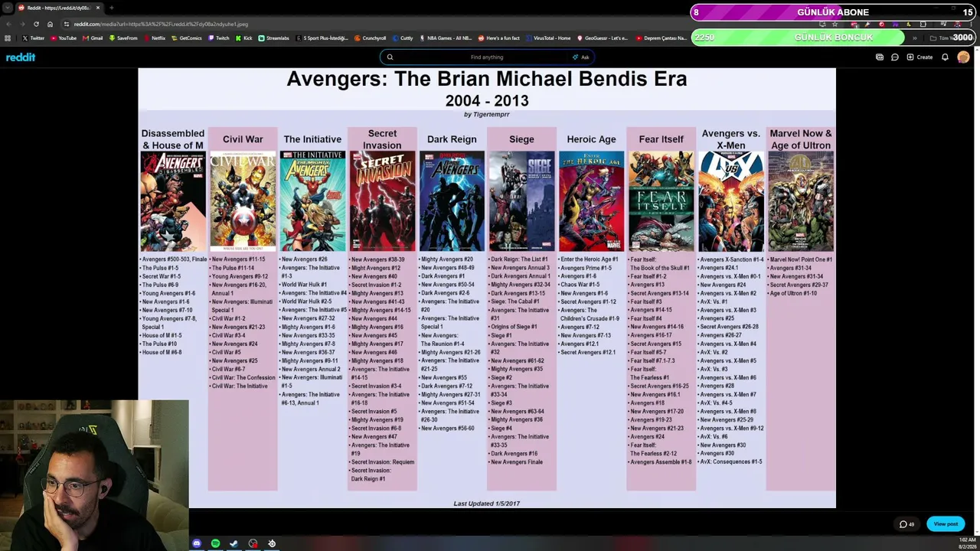Open the 'Here's a fun fact' bookmark
The width and height of the screenshot is (980, 551).
tap(499, 38)
